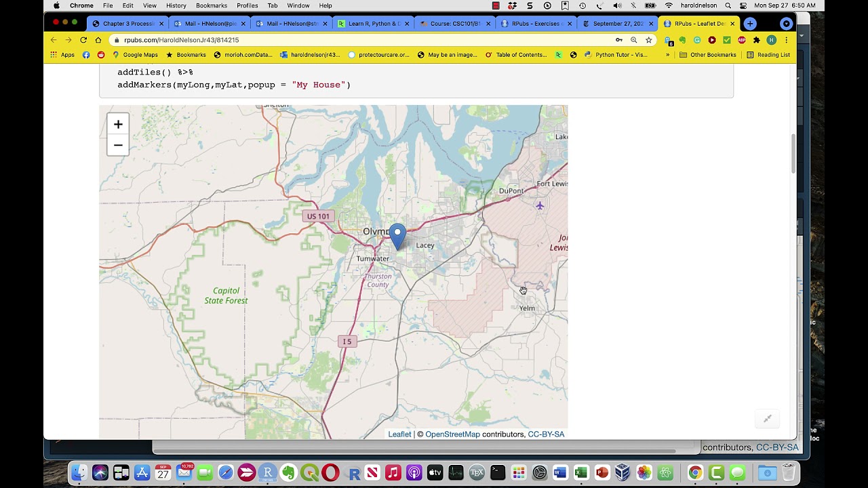Open Safari from the Dock
Viewport: 868px width, 488px height.
pos(226,472)
